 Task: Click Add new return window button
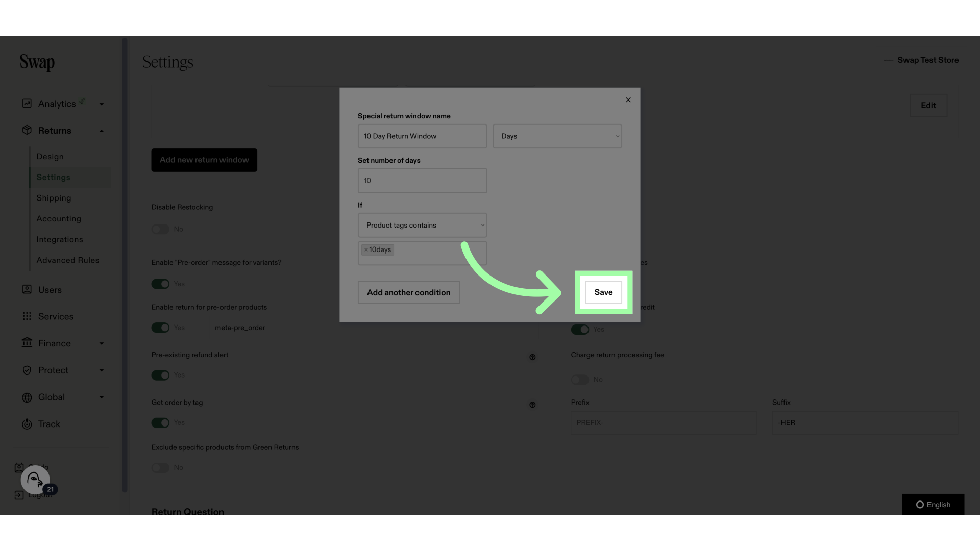pyautogui.click(x=204, y=160)
